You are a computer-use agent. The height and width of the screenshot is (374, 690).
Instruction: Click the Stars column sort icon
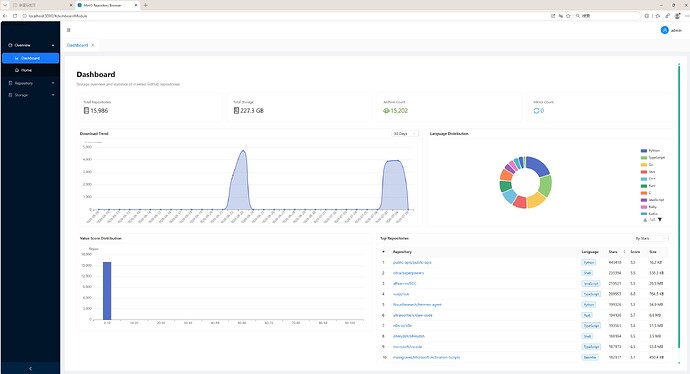[x=624, y=252]
